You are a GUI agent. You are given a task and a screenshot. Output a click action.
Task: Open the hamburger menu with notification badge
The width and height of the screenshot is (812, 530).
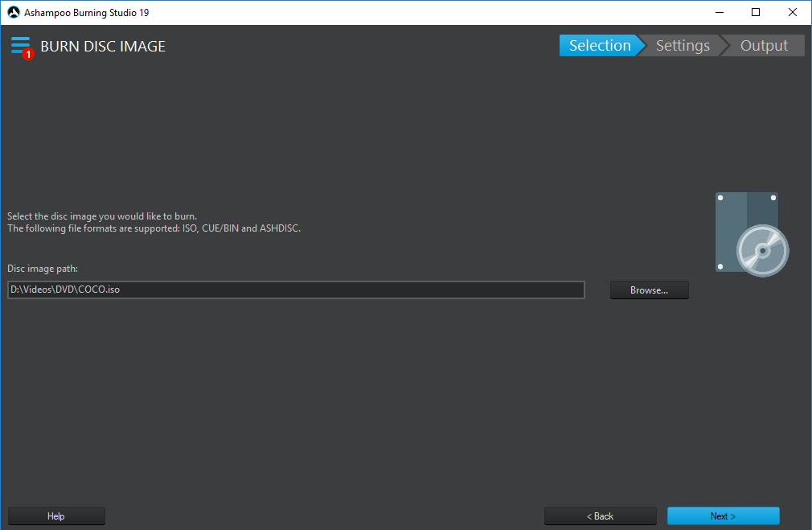[21, 47]
